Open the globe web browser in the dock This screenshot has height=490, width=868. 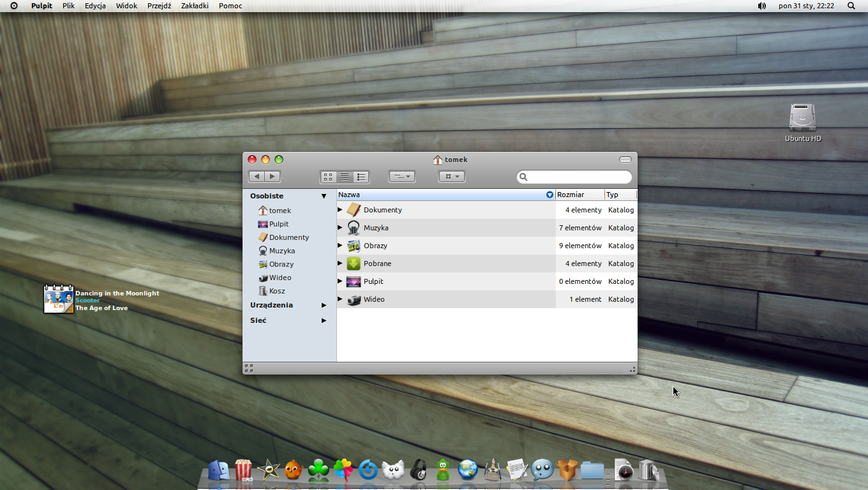click(x=468, y=470)
